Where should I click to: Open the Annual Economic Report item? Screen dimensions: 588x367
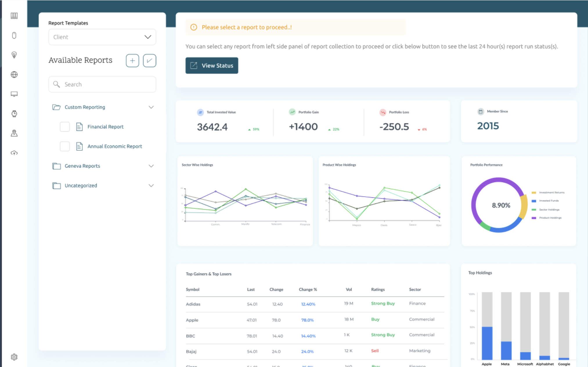point(115,146)
